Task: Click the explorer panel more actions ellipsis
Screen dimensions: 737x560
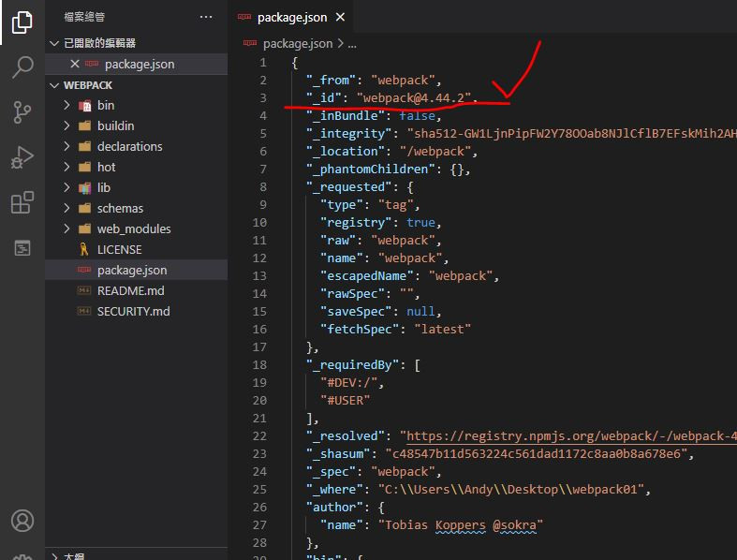Action: click(x=206, y=17)
